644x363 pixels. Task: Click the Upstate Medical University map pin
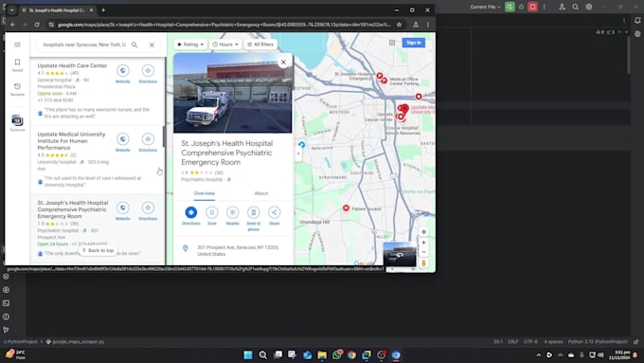coord(404,109)
